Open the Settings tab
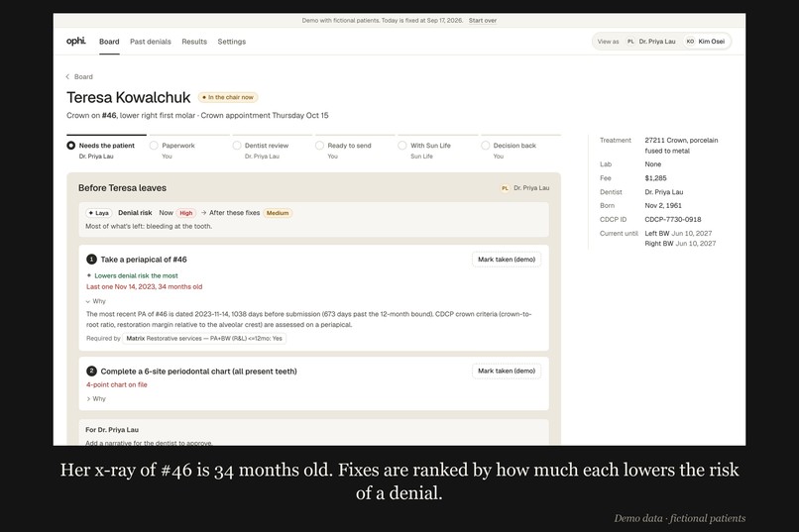The image size is (799, 532). [231, 42]
